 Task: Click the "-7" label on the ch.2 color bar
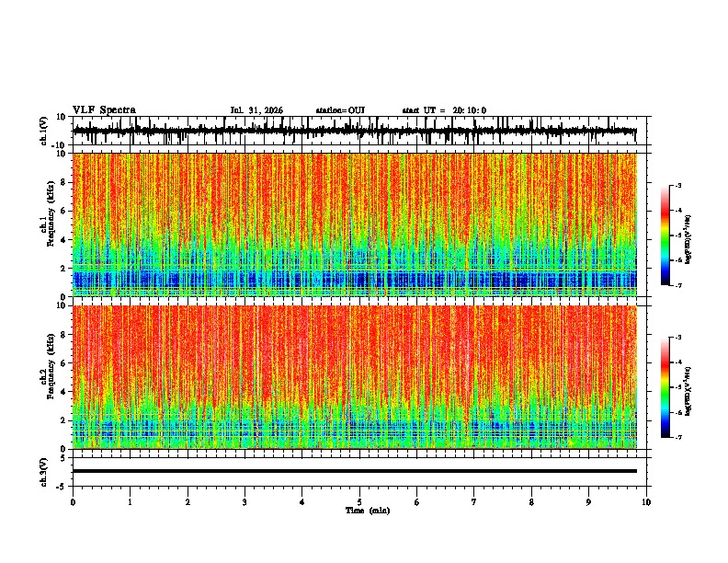coord(677,437)
